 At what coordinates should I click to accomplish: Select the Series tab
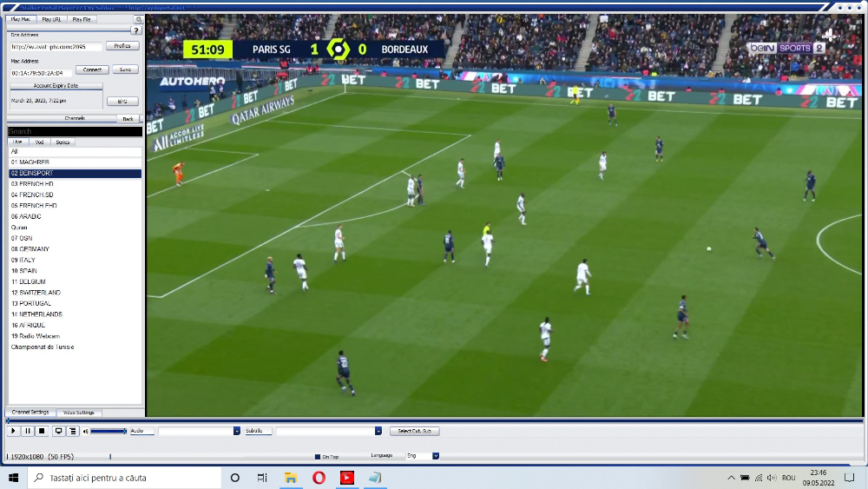(62, 142)
